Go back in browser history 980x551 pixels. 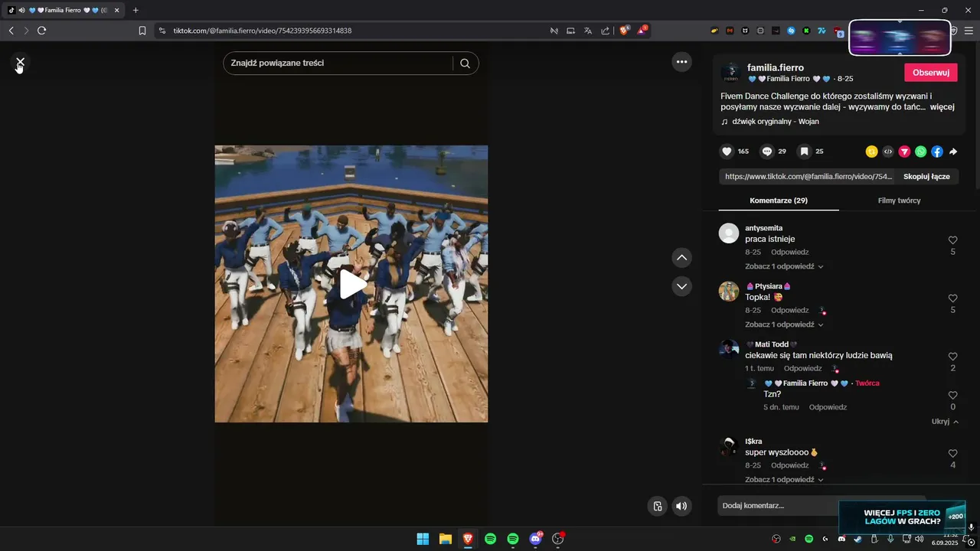pos(11,31)
